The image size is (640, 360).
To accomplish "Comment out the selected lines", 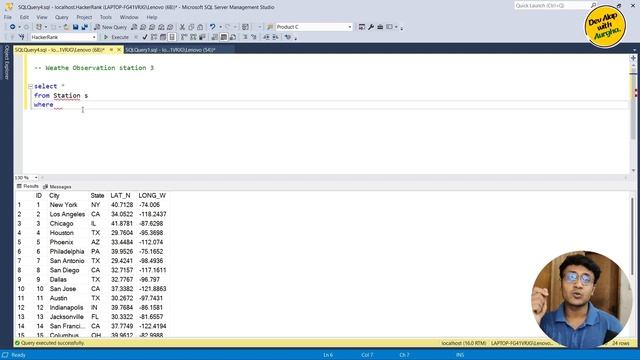I will 245,37.
